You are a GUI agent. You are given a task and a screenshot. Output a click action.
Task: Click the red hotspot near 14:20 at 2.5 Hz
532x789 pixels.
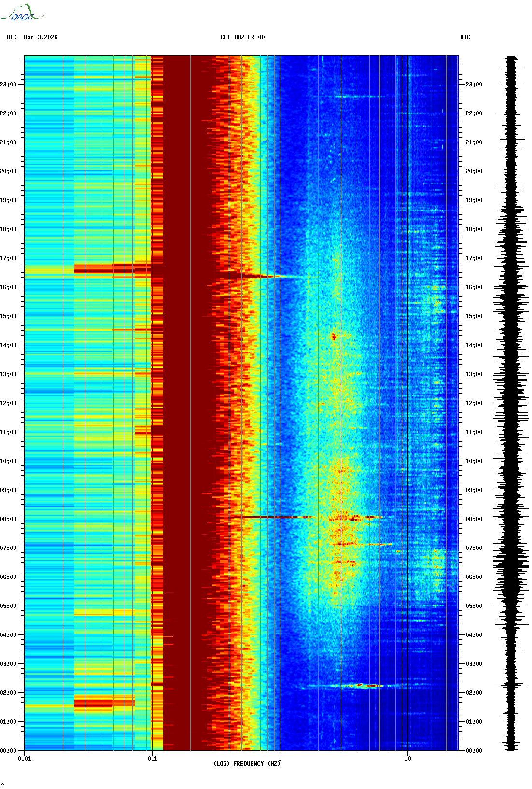(x=334, y=336)
